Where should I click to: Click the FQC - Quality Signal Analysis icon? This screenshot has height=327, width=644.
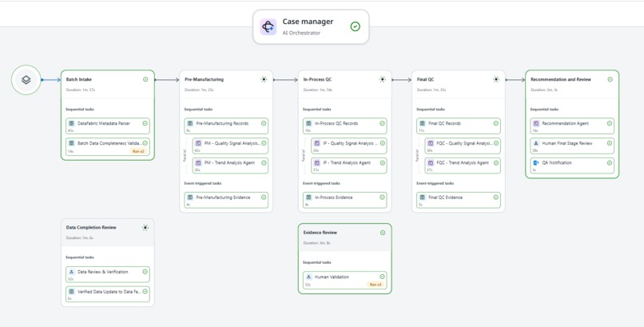(431, 143)
